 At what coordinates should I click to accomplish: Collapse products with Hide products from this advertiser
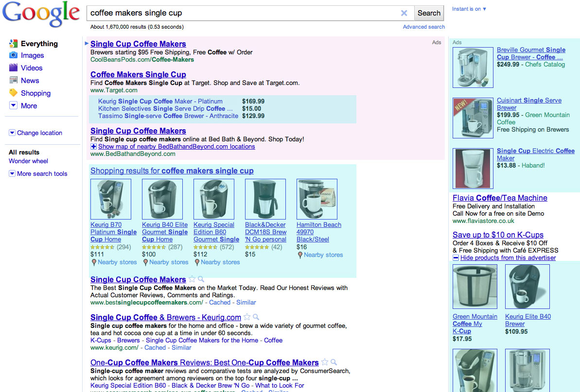point(504,258)
